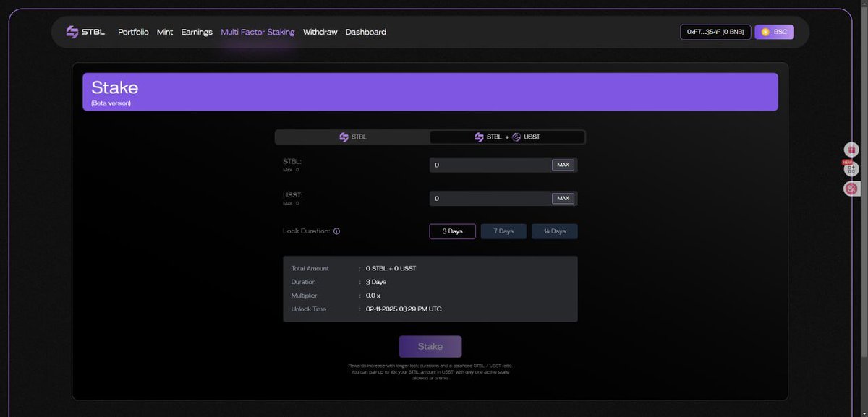Screen dimensions: 868x417
Task: Select the 7 Days lock duration
Action: point(503,231)
